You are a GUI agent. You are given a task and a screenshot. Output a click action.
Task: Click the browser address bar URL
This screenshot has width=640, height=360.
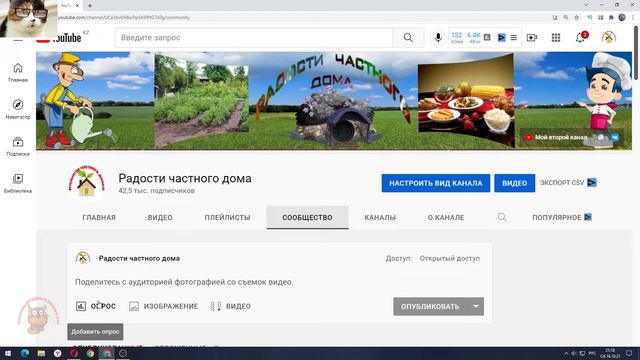click(123, 18)
